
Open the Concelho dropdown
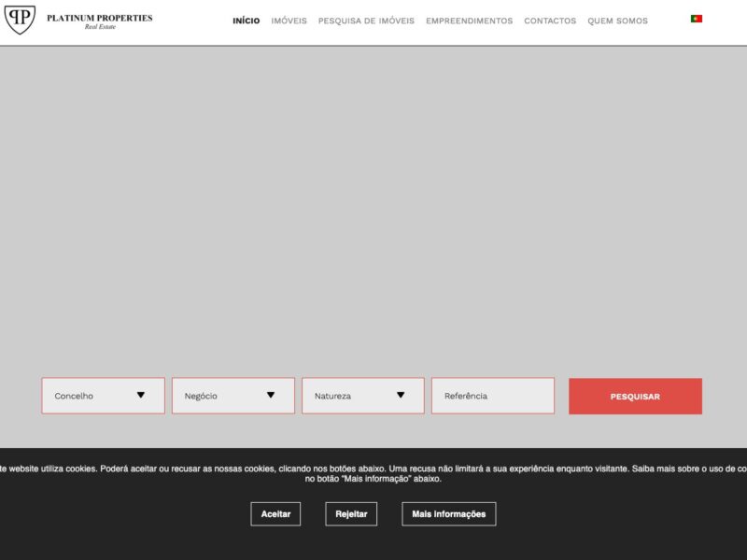104,396
